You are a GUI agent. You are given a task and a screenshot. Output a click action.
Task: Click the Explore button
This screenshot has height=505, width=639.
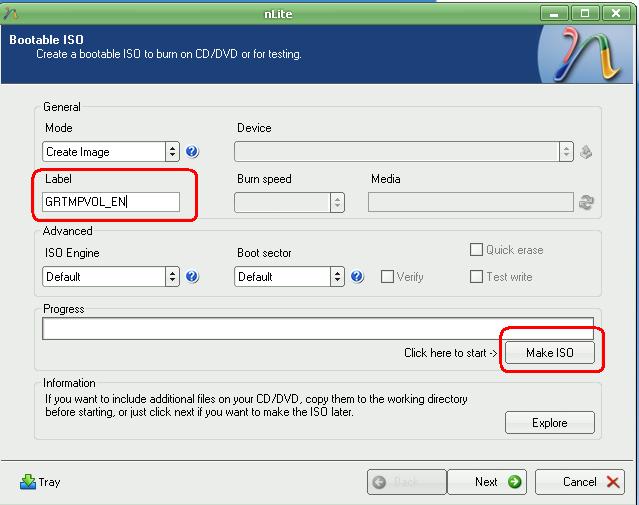550,423
